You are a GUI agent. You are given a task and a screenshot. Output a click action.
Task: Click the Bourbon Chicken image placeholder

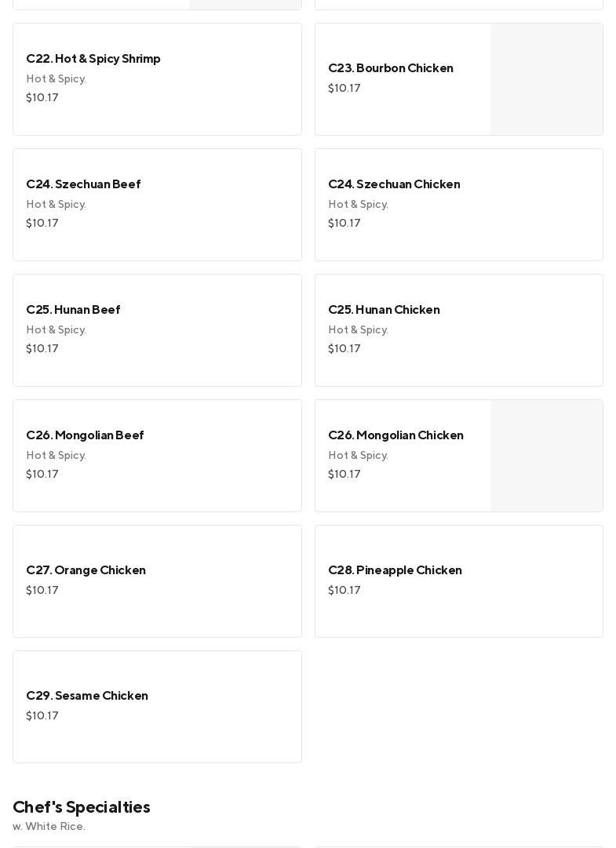click(x=546, y=79)
